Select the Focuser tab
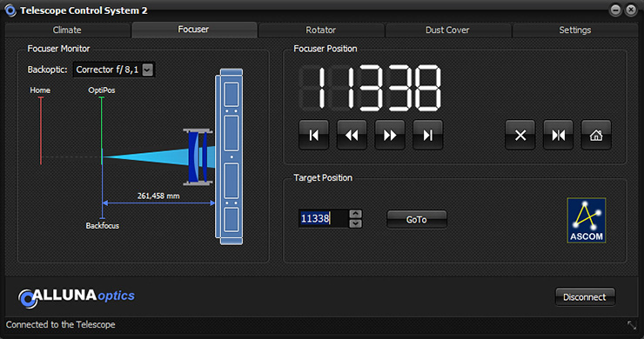644x339 pixels. click(x=194, y=30)
